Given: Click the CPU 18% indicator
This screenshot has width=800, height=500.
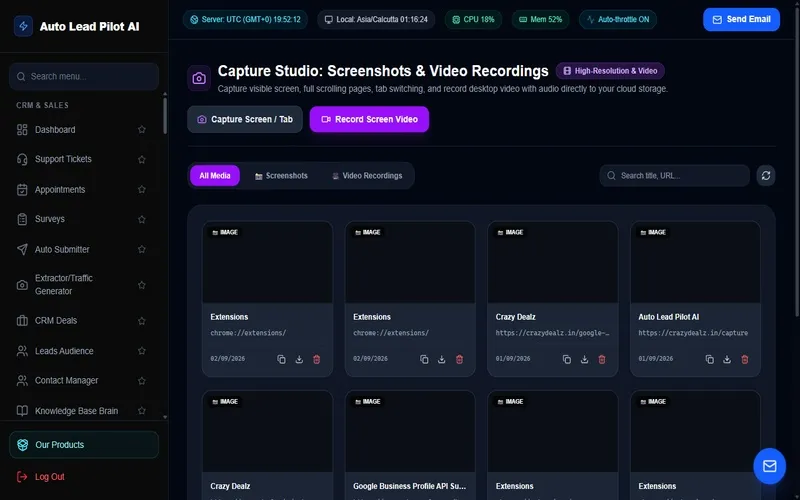Looking at the screenshot, I should click(x=473, y=19).
